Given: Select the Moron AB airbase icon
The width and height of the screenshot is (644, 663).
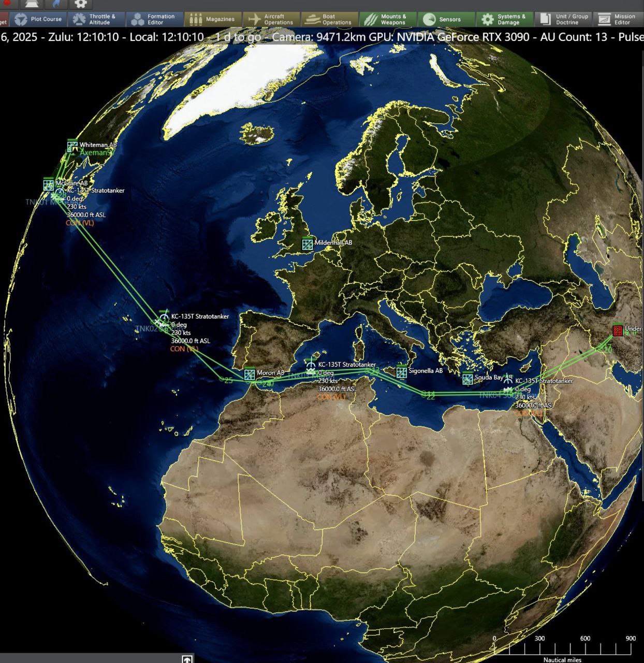Looking at the screenshot, I should coord(250,374).
